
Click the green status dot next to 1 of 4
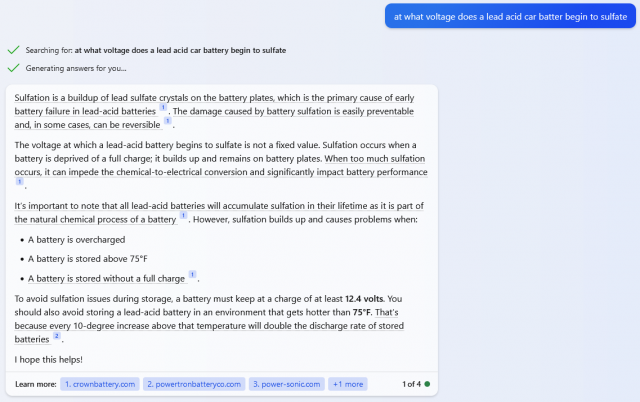point(427,384)
